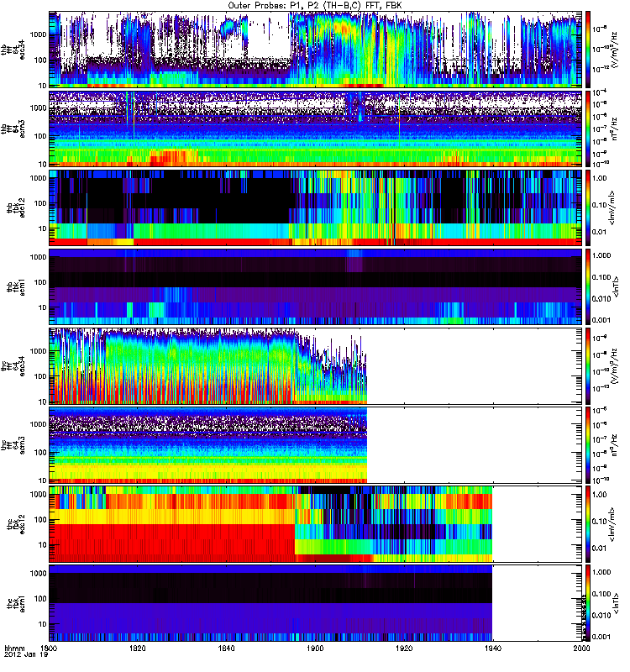
Task: Click the "1000" y-axis tick of thb edc34 panel
Action: (39, 34)
